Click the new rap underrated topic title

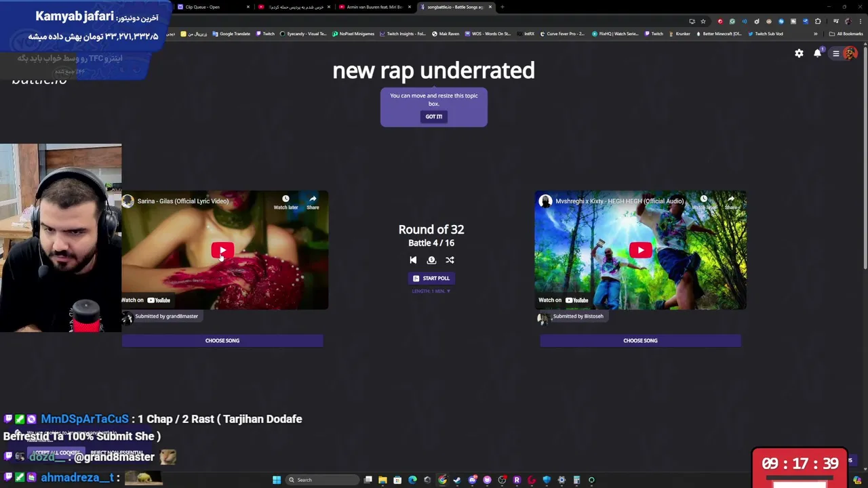pyautogui.click(x=433, y=70)
